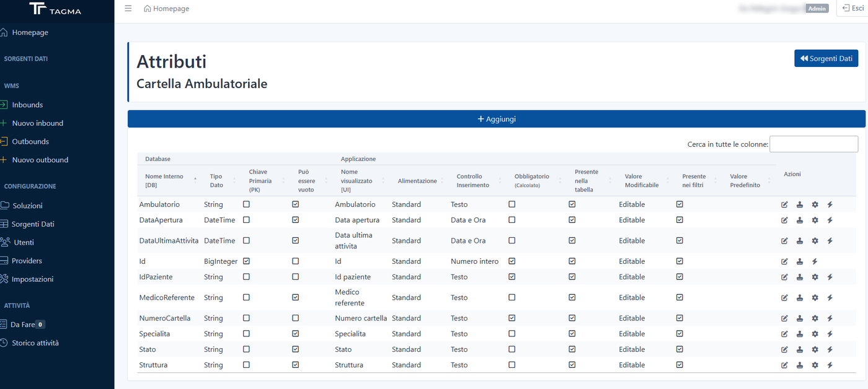
Task: Click the gear icon in the Stato row
Action: click(815, 350)
